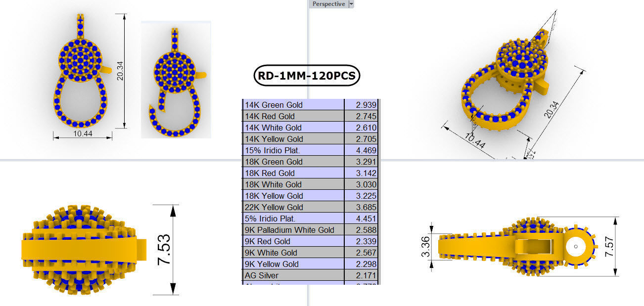644x306 pixels.
Task: Open the Perspective viewport dropdown arrow
Action: (x=351, y=4)
